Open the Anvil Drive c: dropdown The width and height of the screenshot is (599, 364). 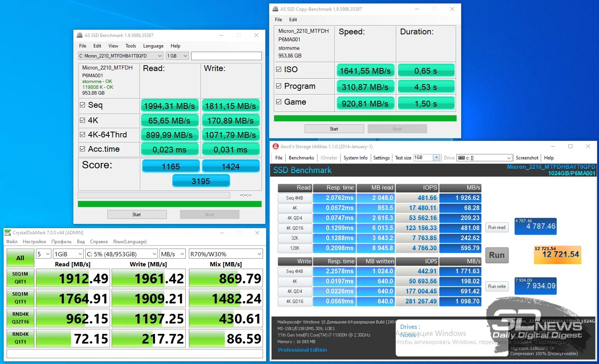click(485, 157)
